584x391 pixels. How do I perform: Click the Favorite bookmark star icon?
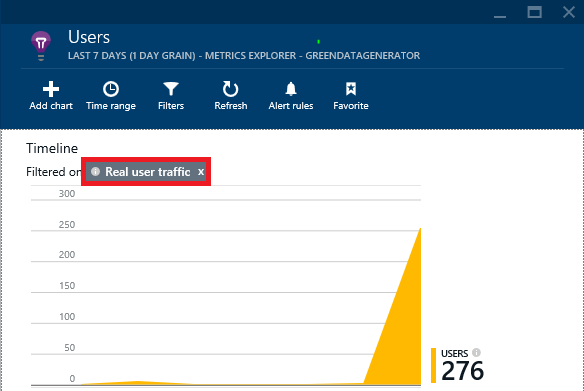pos(351,89)
